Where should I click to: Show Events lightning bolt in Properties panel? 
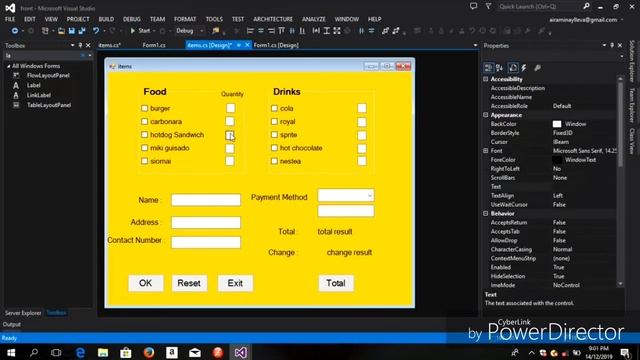click(524, 68)
